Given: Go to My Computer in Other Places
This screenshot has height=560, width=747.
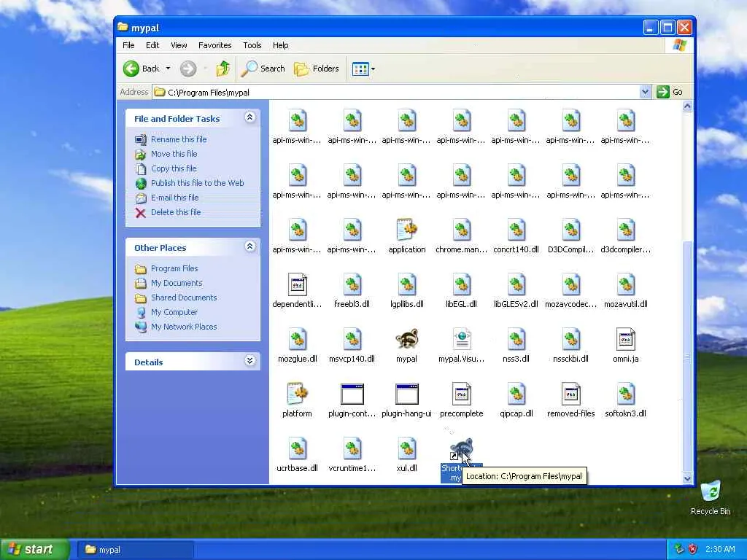Looking at the screenshot, I should pyautogui.click(x=174, y=312).
